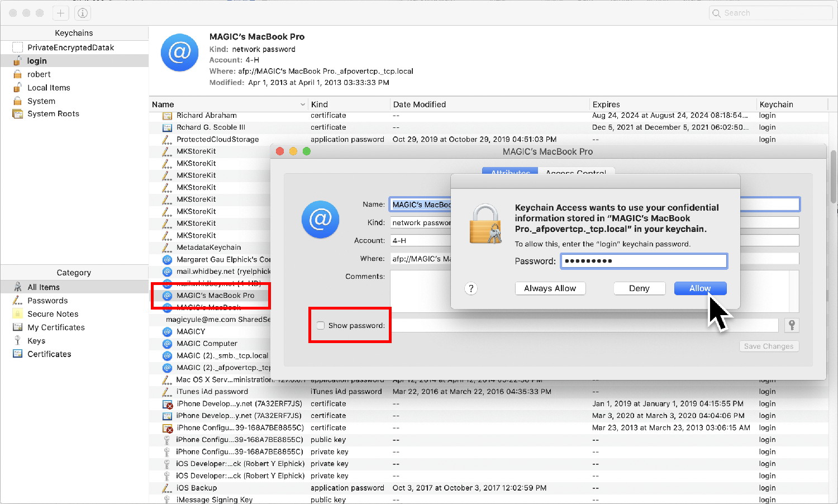Click the Search field in toolbar
The height and width of the screenshot is (504, 838).
click(x=770, y=13)
